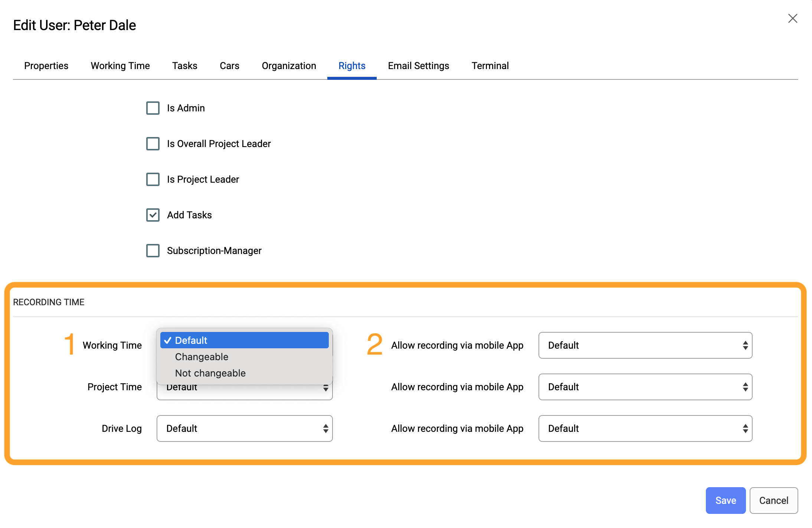
Task: Select the Cars tab
Action: click(229, 66)
